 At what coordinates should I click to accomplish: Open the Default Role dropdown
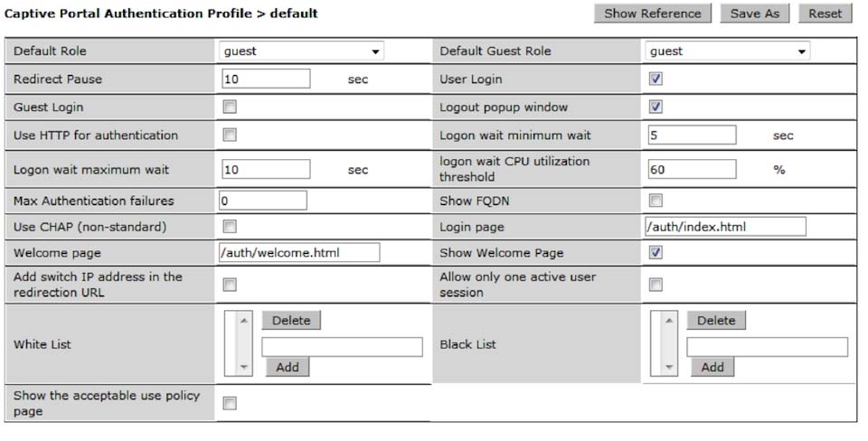pyautogui.click(x=301, y=51)
